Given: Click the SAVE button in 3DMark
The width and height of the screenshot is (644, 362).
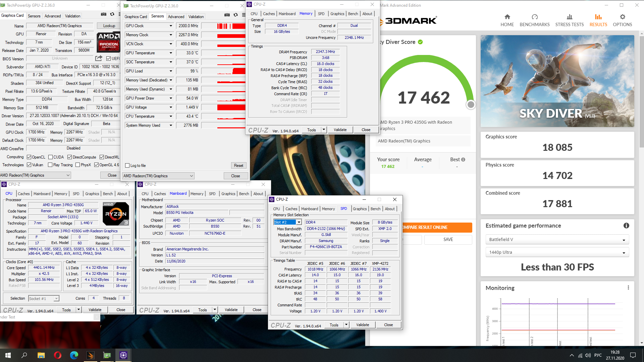Looking at the screenshot, I should 448,240.
